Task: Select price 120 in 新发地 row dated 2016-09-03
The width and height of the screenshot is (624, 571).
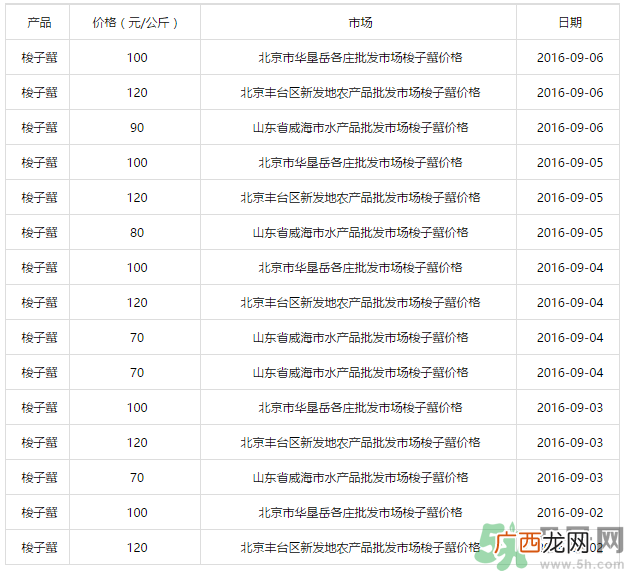Action: [x=137, y=443]
